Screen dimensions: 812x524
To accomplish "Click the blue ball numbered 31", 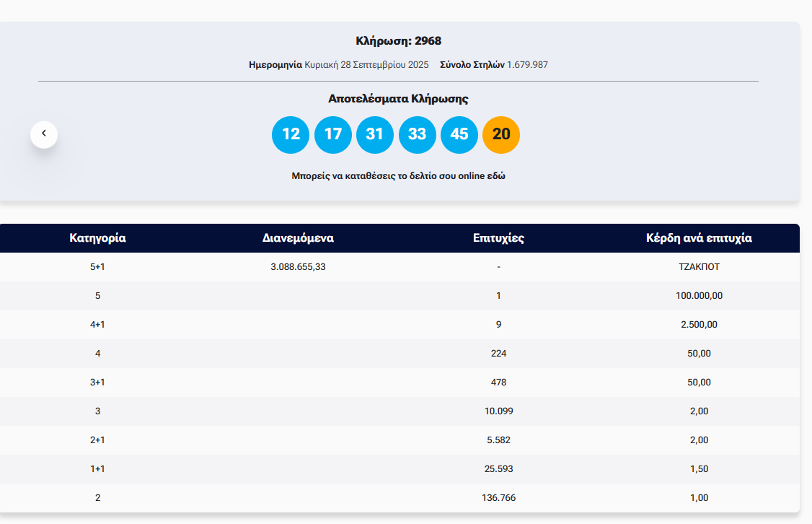I will (x=375, y=135).
